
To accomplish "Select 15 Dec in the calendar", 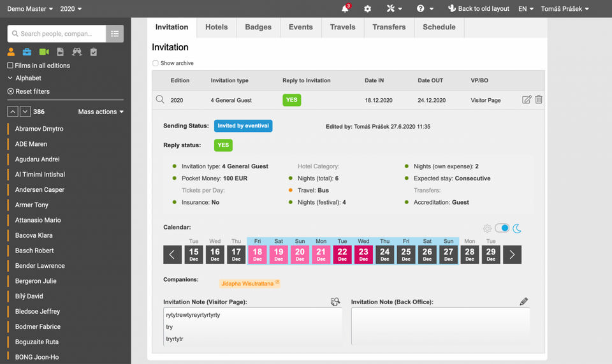I will (194, 254).
